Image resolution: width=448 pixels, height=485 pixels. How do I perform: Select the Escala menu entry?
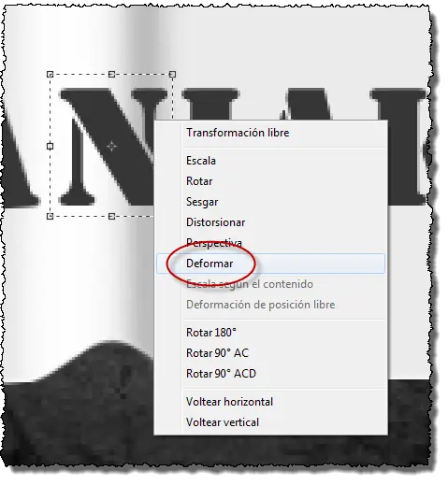pos(270,161)
